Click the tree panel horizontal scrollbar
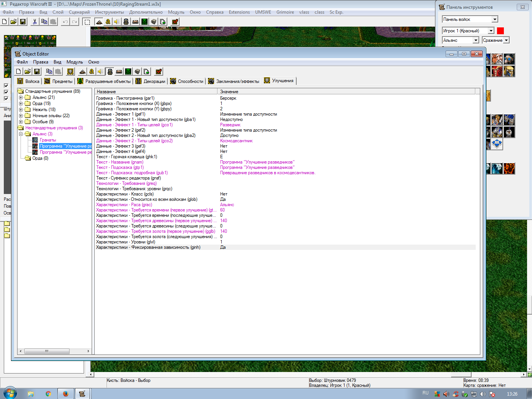This screenshot has width=532, height=399. coord(55,351)
